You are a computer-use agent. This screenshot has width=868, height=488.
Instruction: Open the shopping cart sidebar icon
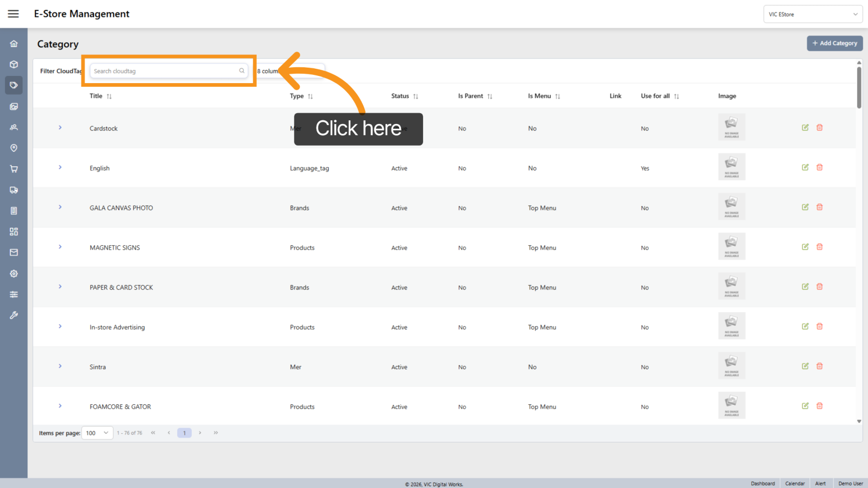[14, 169]
